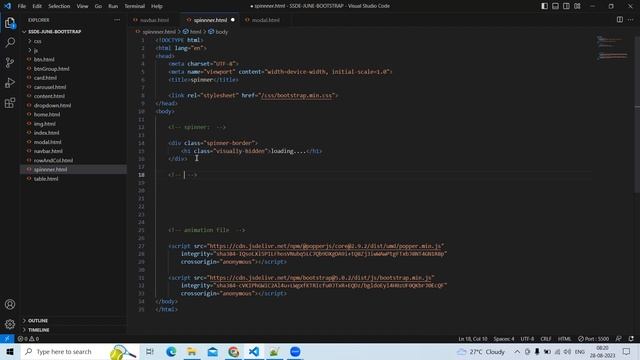Screen dimensions: 640x360
Task: Change CRLF end of line sequence
Action: pyautogui.click(x=546, y=339)
